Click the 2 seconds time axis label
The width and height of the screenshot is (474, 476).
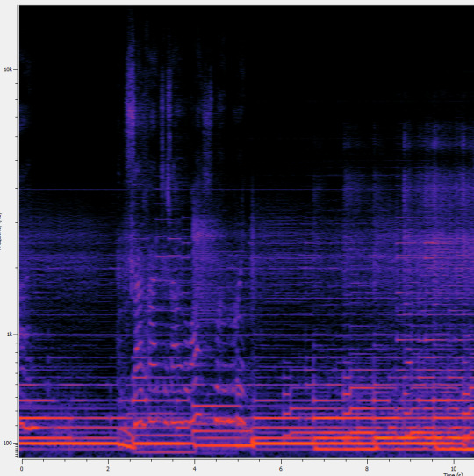click(108, 469)
